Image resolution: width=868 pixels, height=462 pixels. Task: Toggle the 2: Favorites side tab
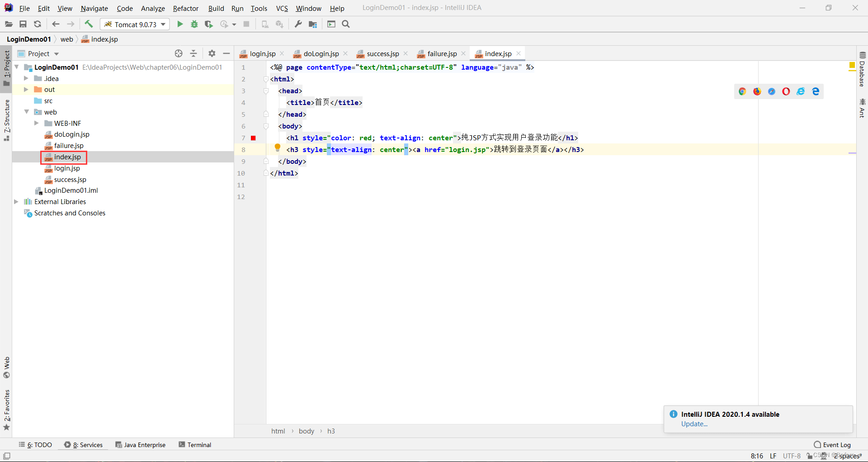6,410
